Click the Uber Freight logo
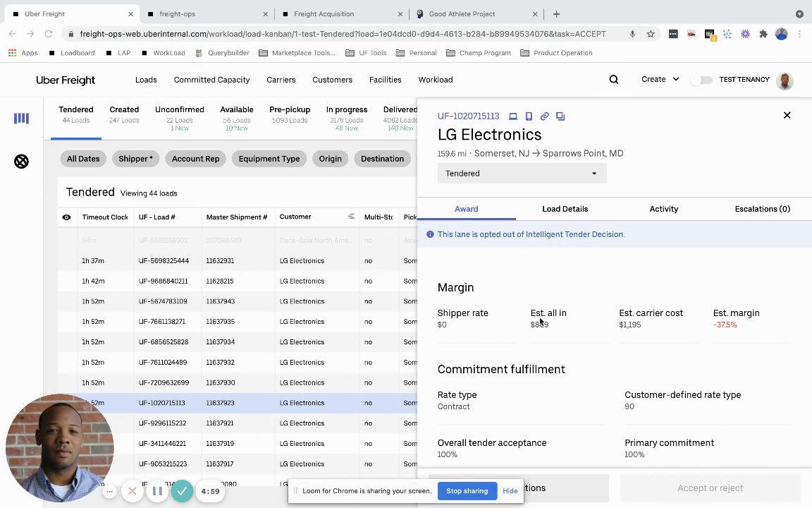 coord(66,80)
